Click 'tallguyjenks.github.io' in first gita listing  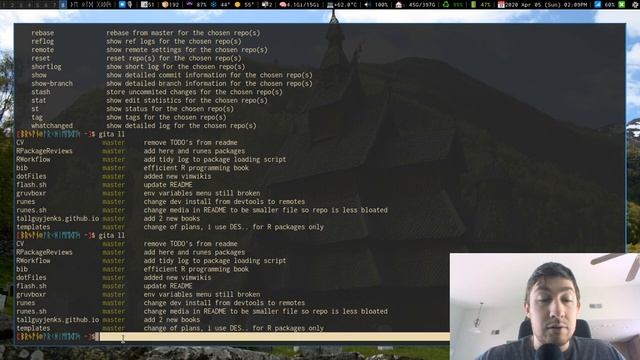click(x=58, y=218)
